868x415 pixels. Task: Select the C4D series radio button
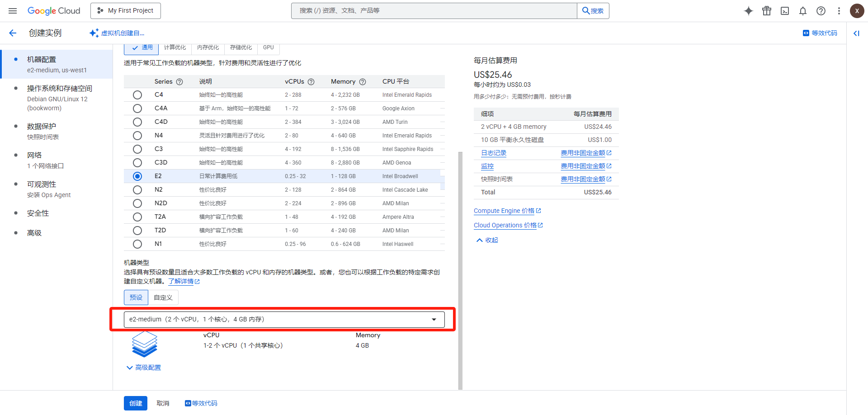pos(137,122)
